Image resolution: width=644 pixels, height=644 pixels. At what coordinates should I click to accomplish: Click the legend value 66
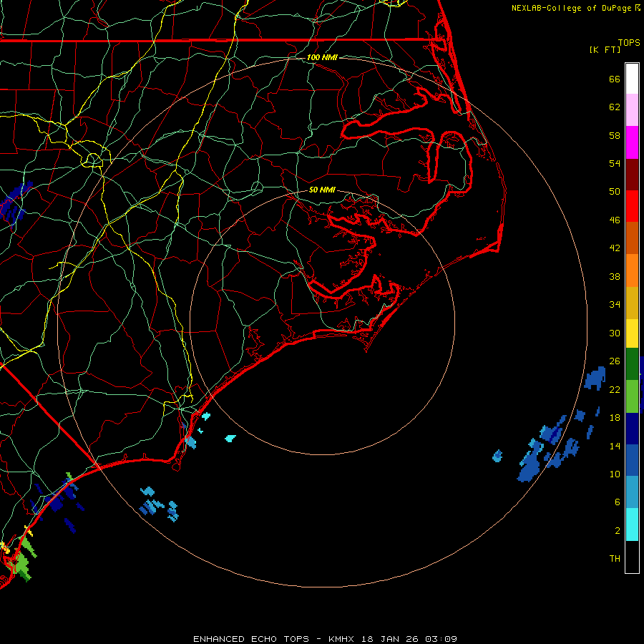(615, 79)
